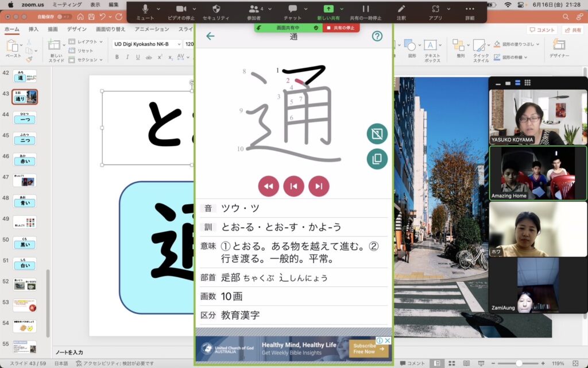Click the red Stop Share button
588x368 pixels.
click(x=341, y=28)
